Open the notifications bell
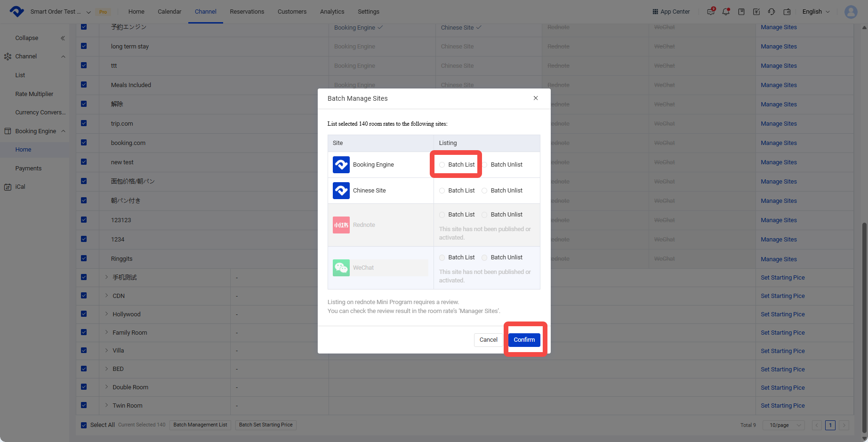Screen dimensions: 868x442 click(726, 12)
